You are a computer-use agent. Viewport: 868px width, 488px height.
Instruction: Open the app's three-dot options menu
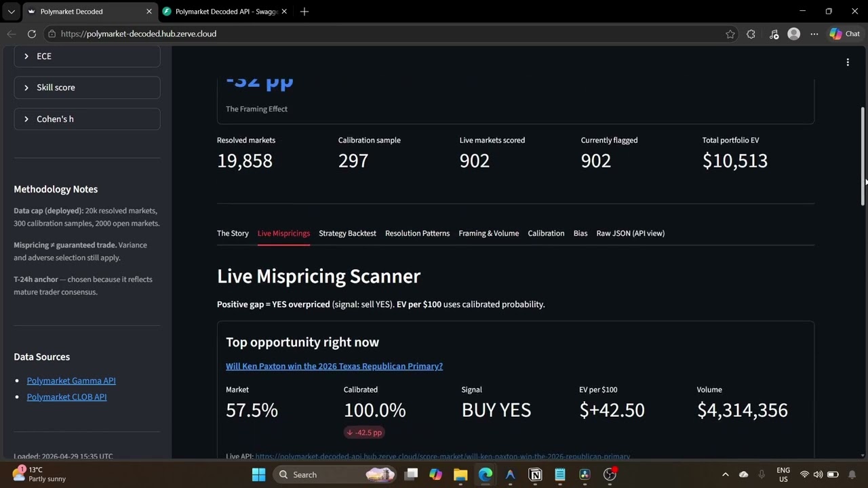[x=848, y=62]
